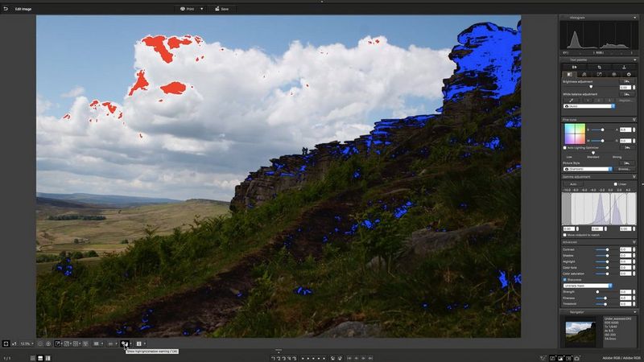Reset the Brightness adjustment
Screen dimensions: 644x362
pyautogui.click(x=627, y=82)
